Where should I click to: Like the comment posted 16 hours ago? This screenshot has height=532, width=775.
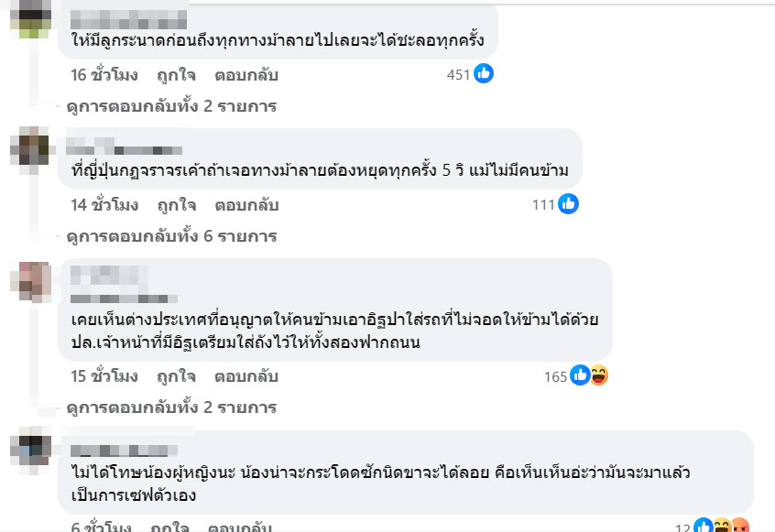pos(176,75)
